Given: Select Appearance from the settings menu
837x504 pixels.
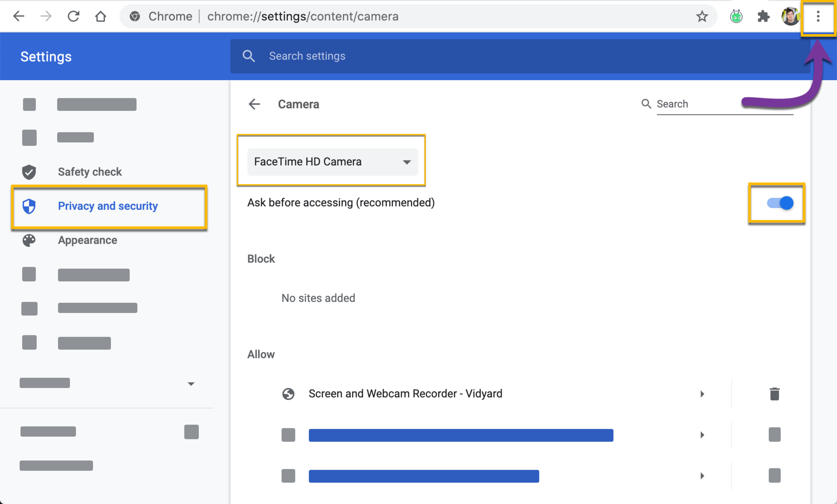Looking at the screenshot, I should click(87, 240).
